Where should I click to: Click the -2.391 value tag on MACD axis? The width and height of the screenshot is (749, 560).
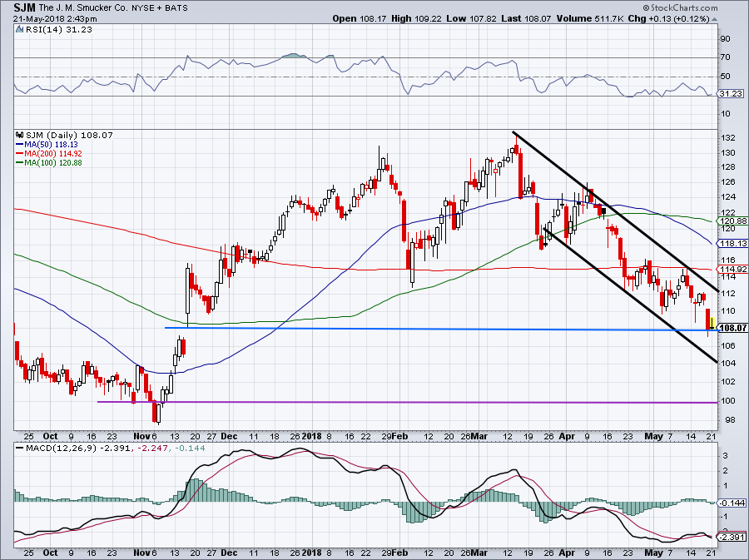pyautogui.click(x=732, y=537)
